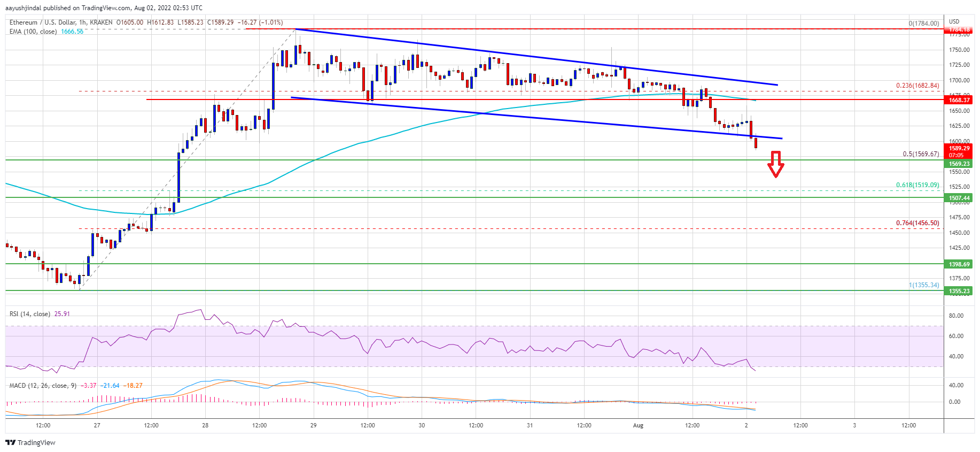The image size is (980, 452).
Task: Click the USD currency label on price axis
Action: click(x=954, y=22)
